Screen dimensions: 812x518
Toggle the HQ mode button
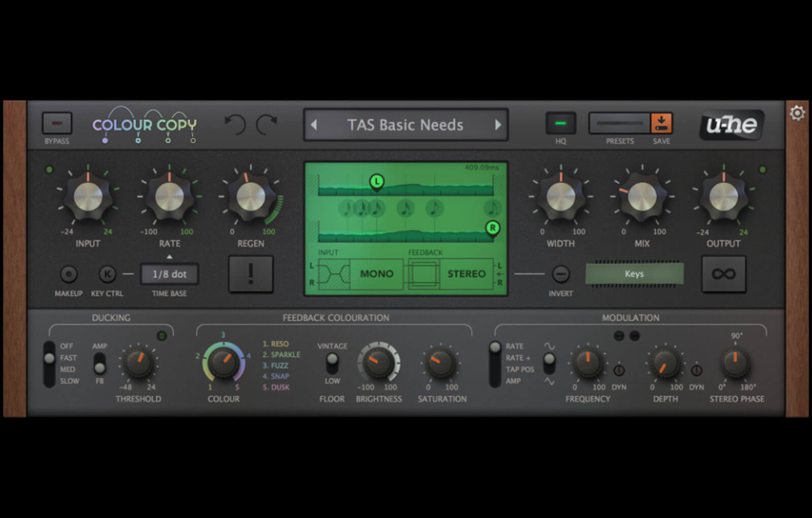click(x=560, y=124)
